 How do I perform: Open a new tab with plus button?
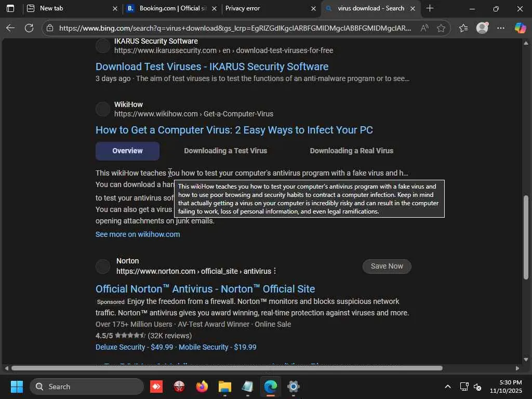(430, 8)
